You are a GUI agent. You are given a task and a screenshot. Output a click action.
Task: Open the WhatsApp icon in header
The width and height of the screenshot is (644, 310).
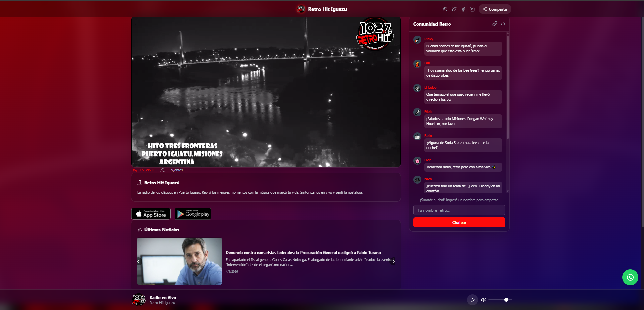point(445,9)
